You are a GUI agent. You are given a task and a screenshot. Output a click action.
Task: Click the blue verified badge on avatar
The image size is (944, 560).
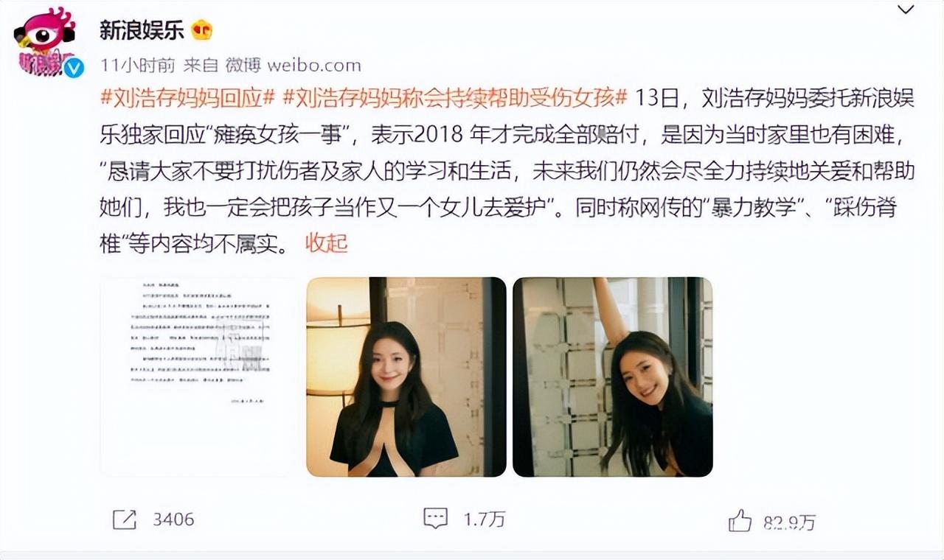[x=73, y=69]
